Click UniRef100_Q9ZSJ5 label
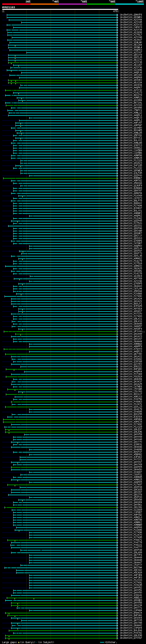The height and width of the screenshot is (644, 146). 131,58
